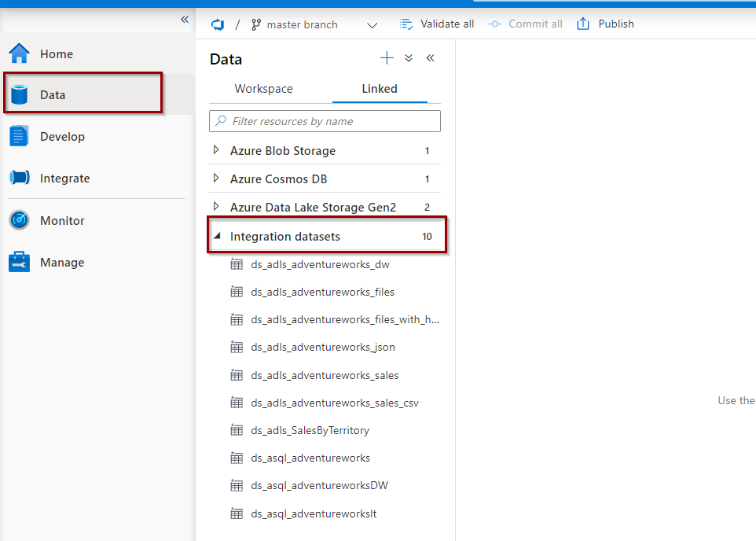
Task: Select the Linked tab
Action: pyautogui.click(x=380, y=89)
